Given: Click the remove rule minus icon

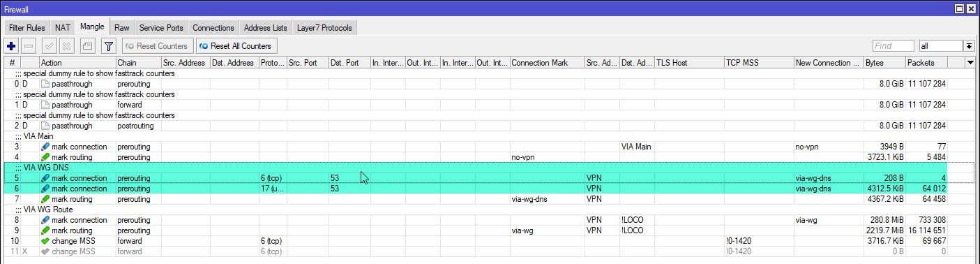Looking at the screenshot, I should point(29,46).
